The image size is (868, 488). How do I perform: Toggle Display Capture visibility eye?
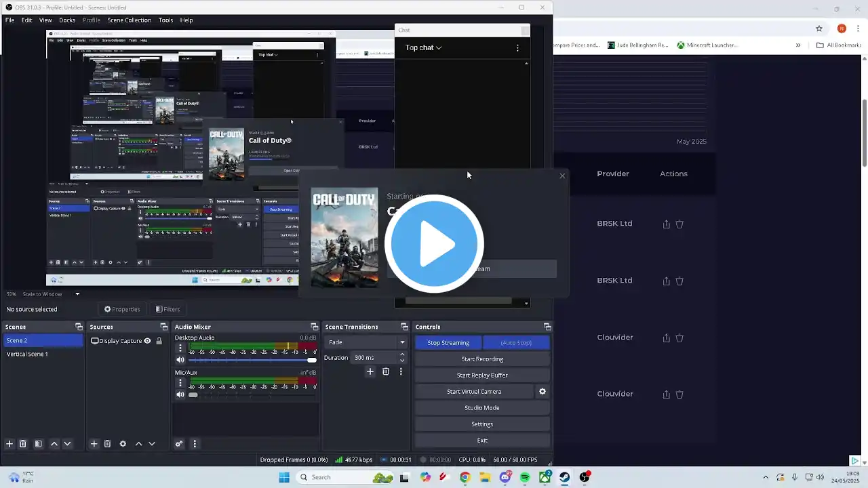click(147, 341)
